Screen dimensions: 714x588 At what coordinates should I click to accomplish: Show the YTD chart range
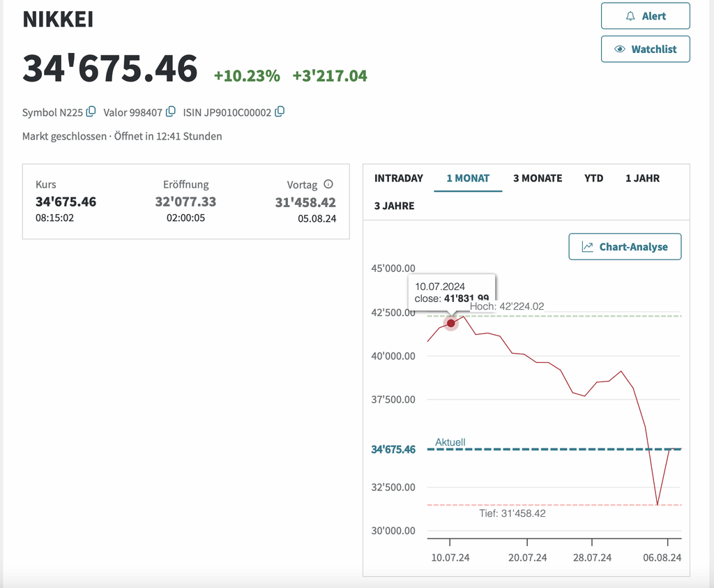[593, 178]
